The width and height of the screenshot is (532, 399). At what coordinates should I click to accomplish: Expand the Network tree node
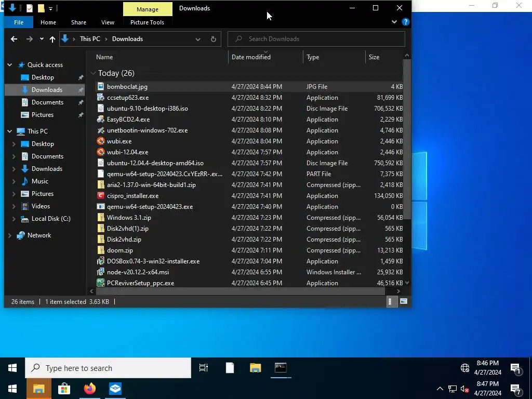10,235
